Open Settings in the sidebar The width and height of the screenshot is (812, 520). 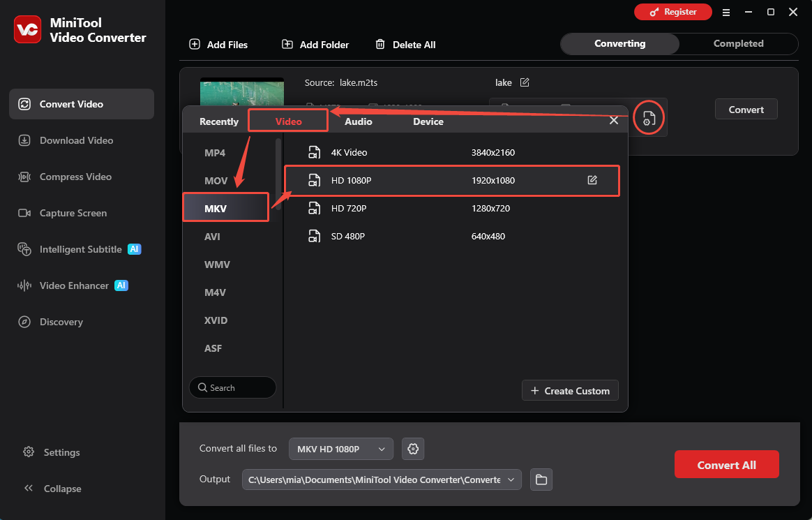pyautogui.click(x=51, y=452)
